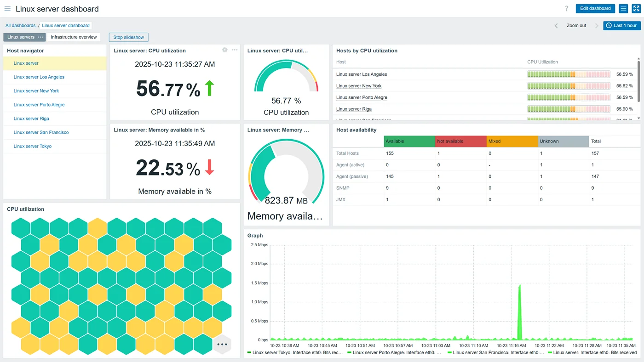Screen dimensions: 644x362
Task: Switch to the Infrastructure overview tab
Action: pyautogui.click(x=73, y=37)
